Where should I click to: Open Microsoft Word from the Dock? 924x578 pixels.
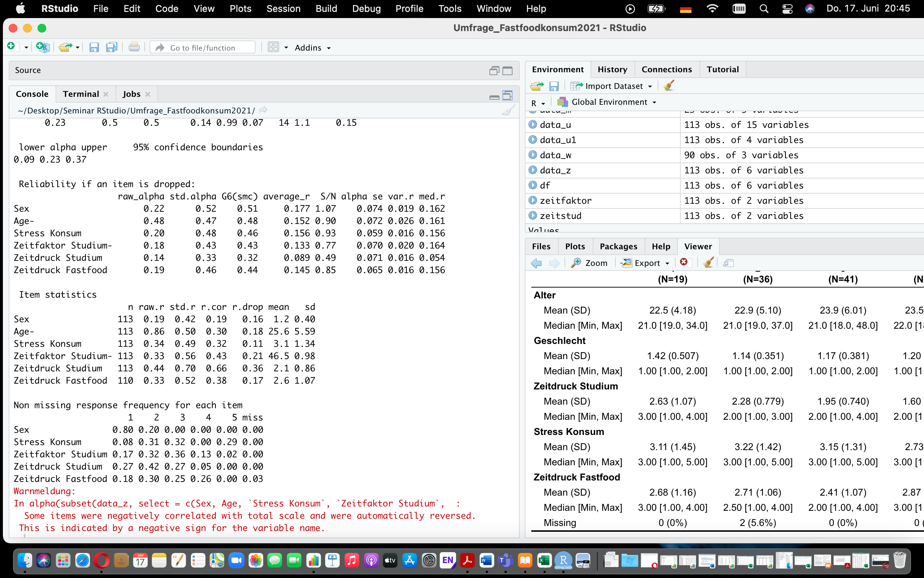(487, 561)
